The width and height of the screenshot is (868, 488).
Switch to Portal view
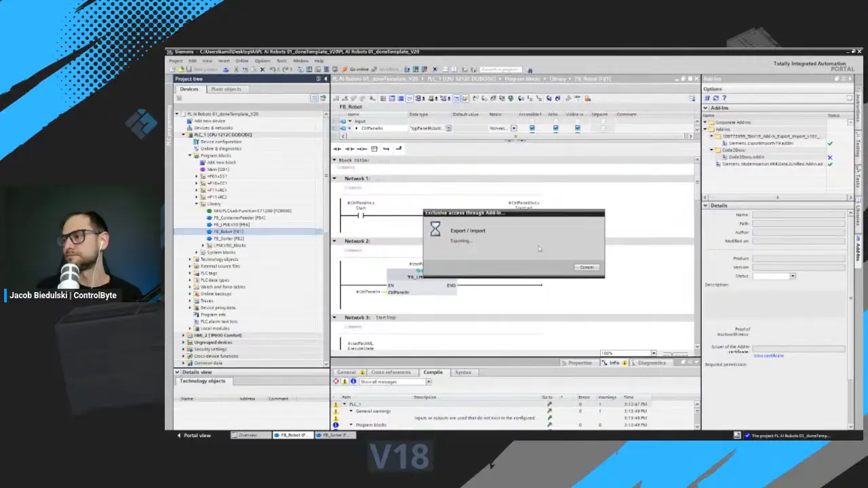(x=194, y=435)
